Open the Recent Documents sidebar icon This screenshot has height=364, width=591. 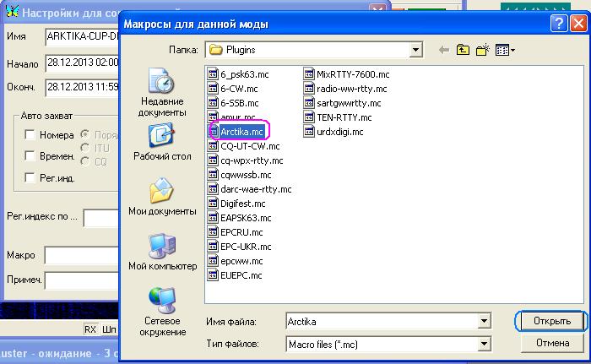[161, 93]
